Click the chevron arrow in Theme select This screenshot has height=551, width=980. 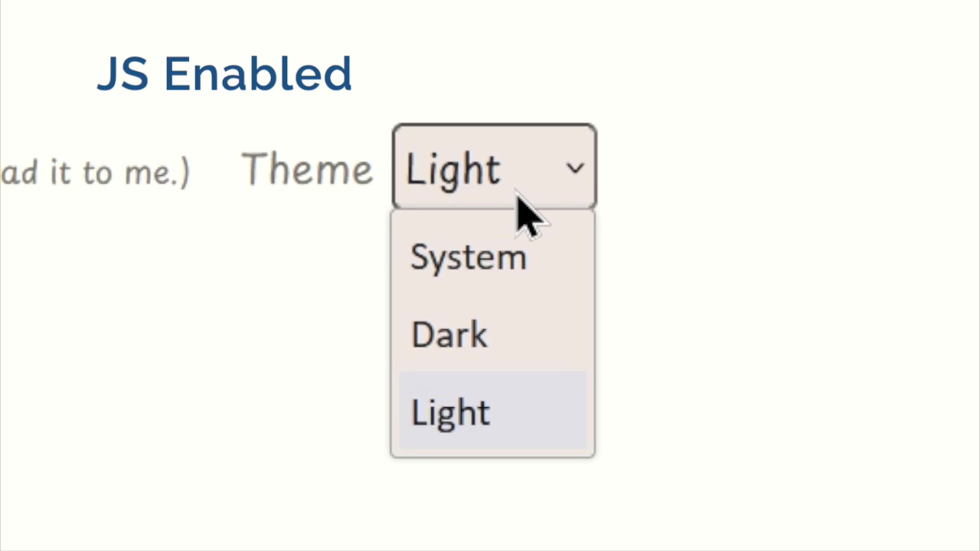[x=575, y=168]
